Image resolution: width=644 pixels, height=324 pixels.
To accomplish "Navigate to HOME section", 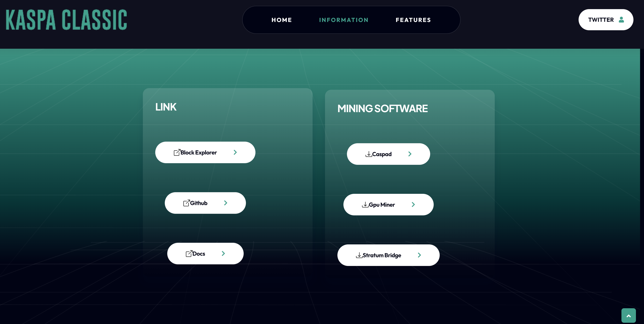I will (282, 19).
